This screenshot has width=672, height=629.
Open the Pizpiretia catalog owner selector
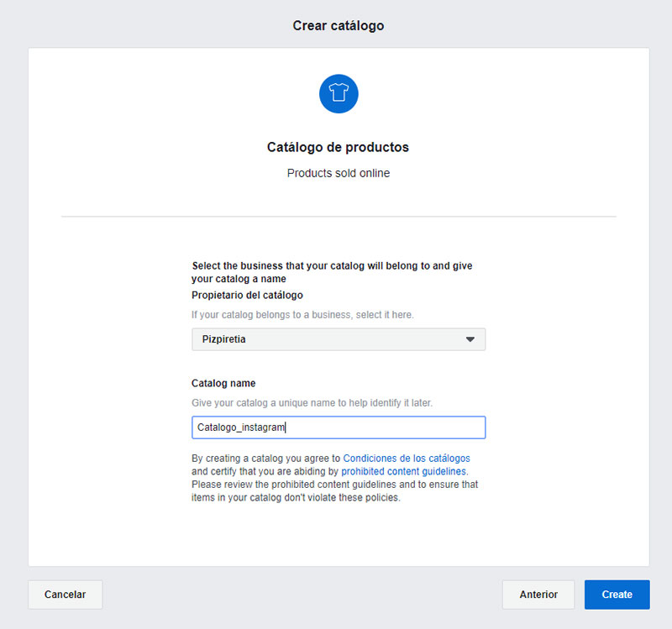(x=339, y=339)
